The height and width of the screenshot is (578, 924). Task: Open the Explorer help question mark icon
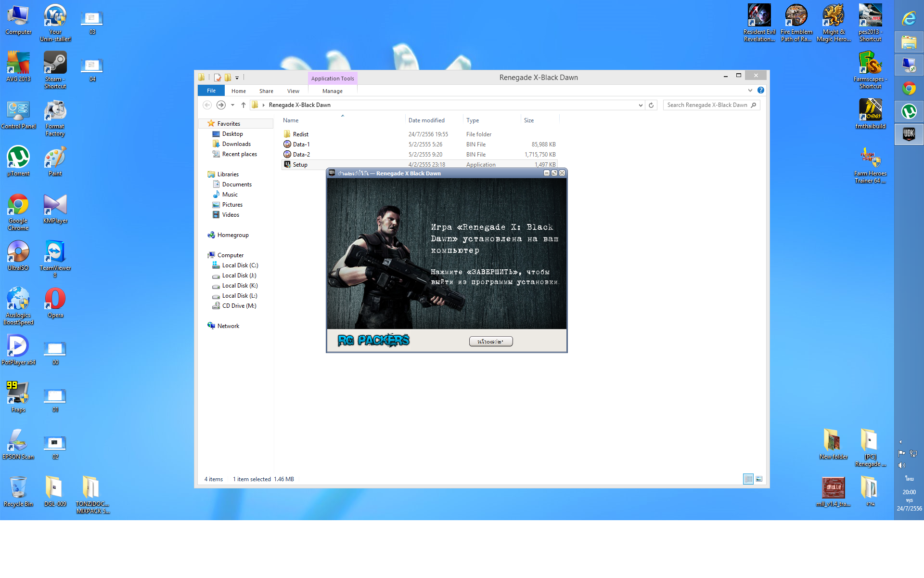pos(760,90)
